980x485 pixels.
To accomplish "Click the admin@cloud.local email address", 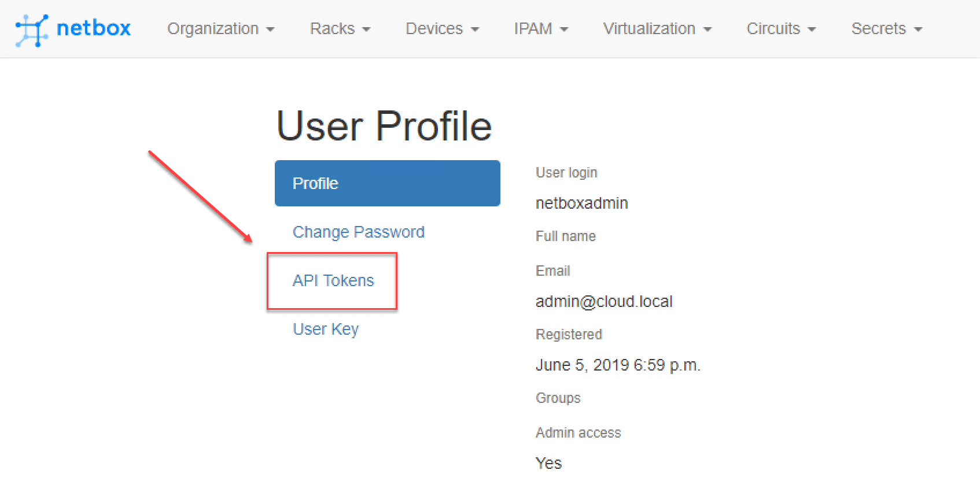I will pyautogui.click(x=604, y=302).
